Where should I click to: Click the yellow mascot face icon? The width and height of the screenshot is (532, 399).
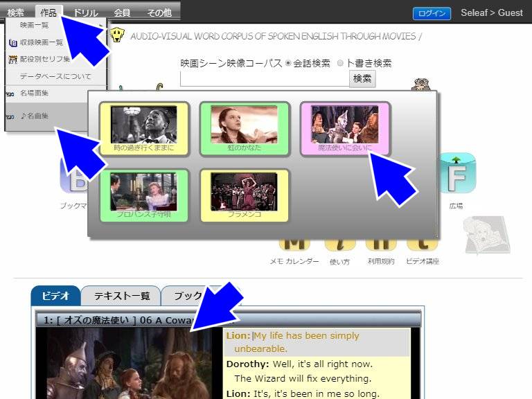pos(118,35)
